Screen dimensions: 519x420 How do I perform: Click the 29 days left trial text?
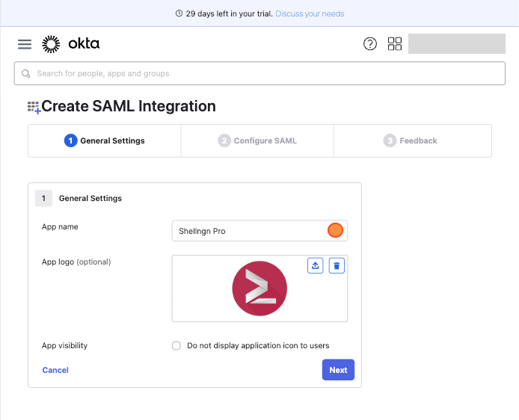click(x=229, y=13)
